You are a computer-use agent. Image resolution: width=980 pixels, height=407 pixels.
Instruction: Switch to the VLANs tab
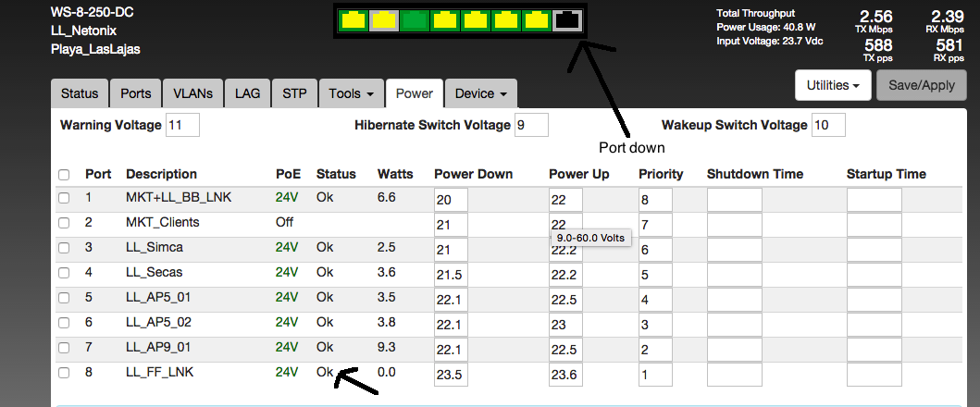click(192, 93)
